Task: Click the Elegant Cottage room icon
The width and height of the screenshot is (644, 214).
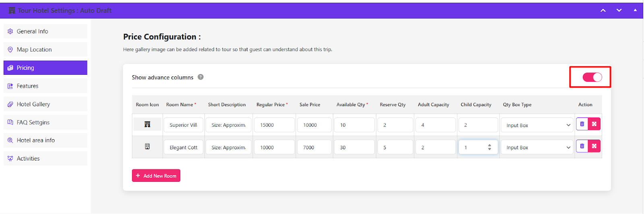Action: tap(147, 147)
